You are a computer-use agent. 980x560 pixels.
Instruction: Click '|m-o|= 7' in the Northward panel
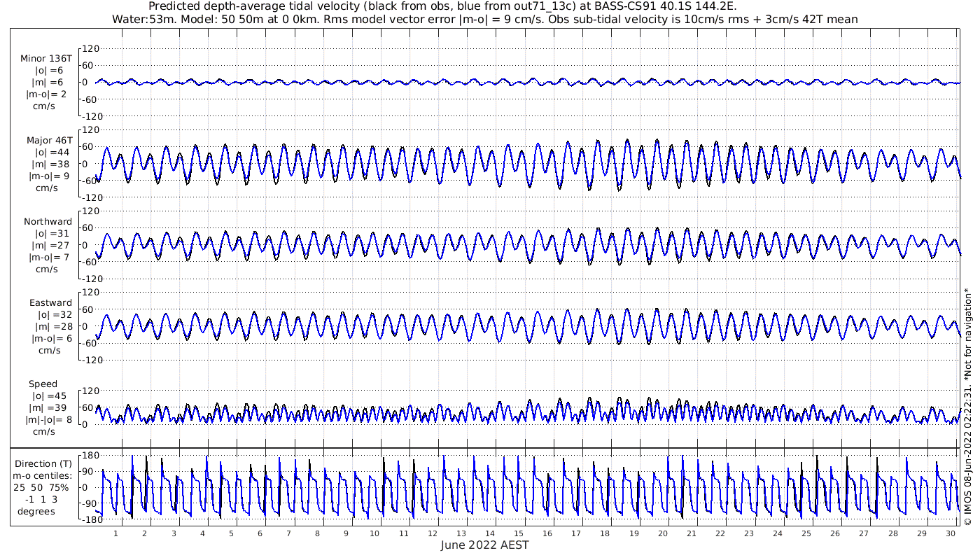point(48,258)
